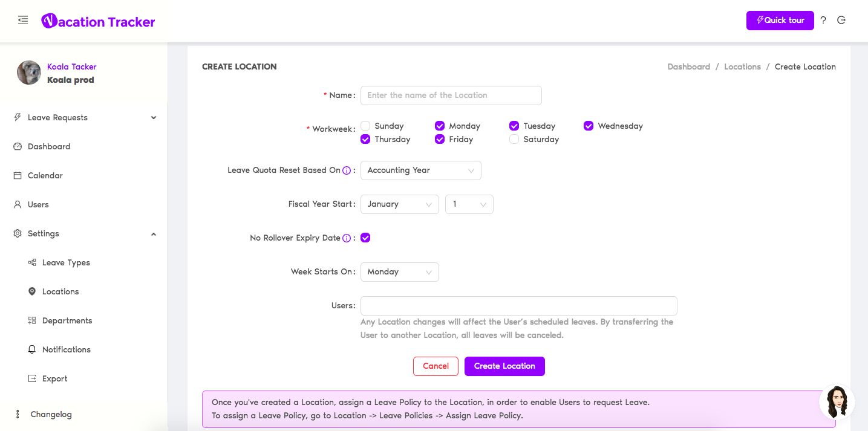
Task: Click info icon beside Leave Quota Reset
Action: 347,170
